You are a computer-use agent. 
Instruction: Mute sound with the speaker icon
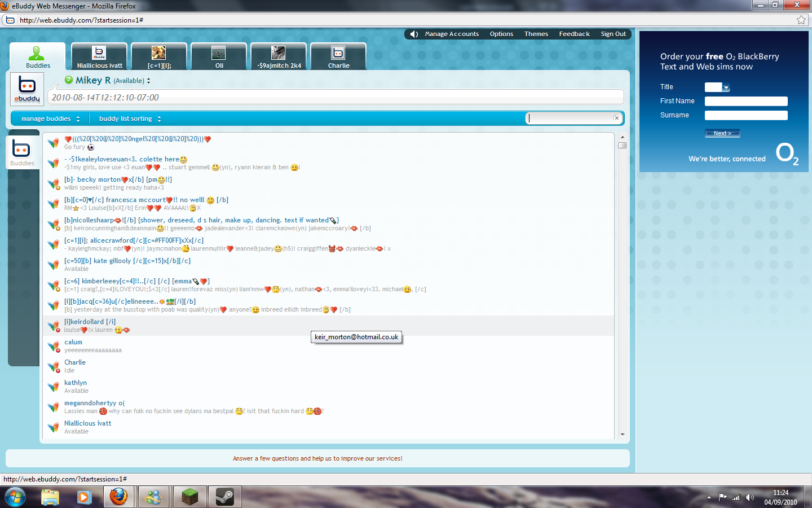pyautogui.click(x=414, y=34)
